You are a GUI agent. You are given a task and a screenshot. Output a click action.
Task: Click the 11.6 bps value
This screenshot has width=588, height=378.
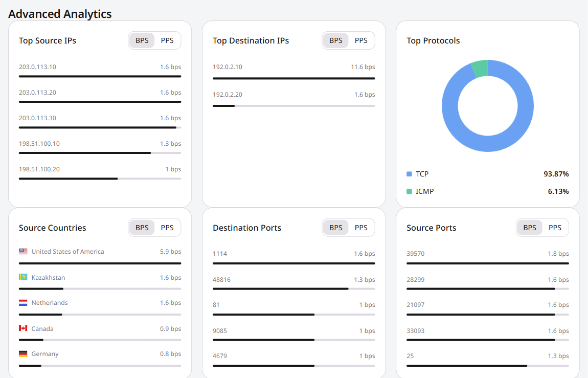pyautogui.click(x=363, y=66)
